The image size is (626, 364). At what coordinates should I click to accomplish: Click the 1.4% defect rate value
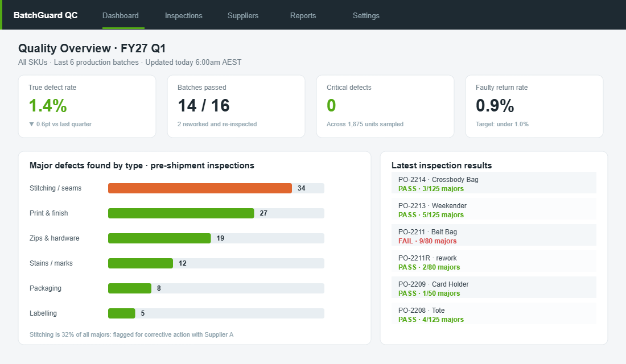tap(47, 106)
